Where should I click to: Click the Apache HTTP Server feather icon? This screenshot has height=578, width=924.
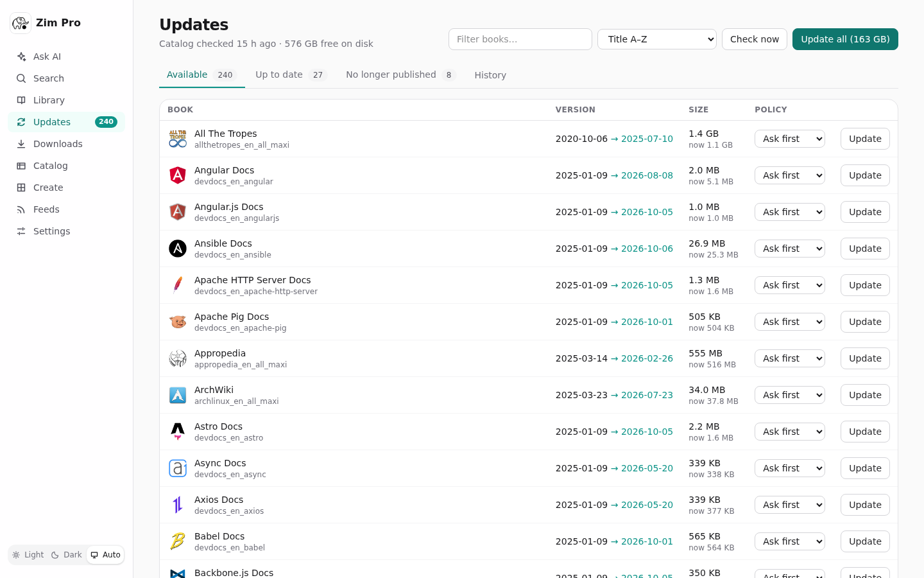178,285
